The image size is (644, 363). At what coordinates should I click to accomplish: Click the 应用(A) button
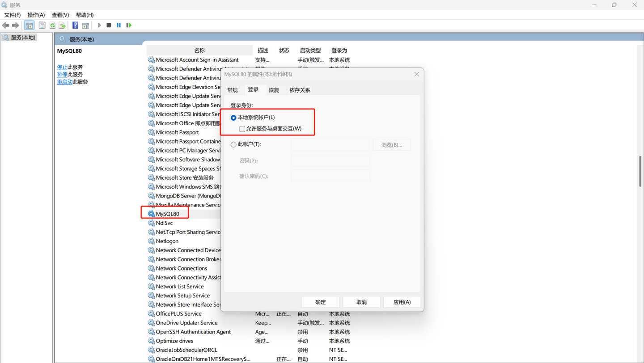click(402, 302)
